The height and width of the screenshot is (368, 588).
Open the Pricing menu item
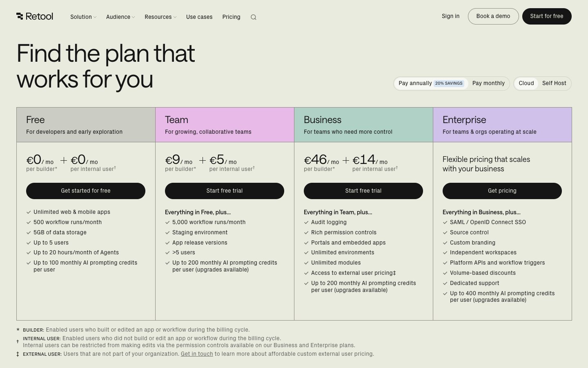tap(231, 17)
